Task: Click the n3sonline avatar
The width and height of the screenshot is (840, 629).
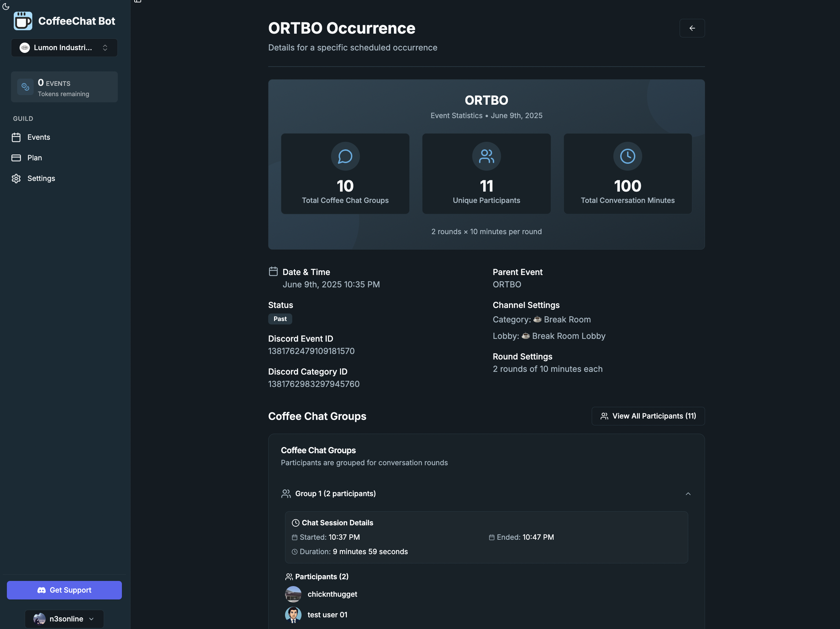Action: 39,619
